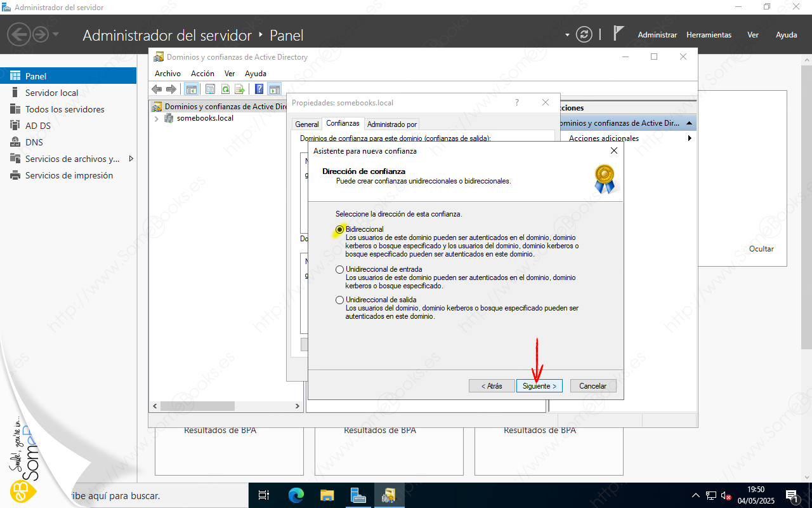Click the Siguiente button
Viewport: 812px width, 508px height.
539,386
